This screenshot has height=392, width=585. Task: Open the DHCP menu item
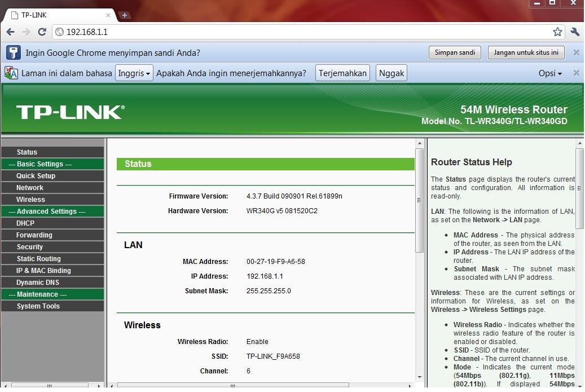pos(52,223)
